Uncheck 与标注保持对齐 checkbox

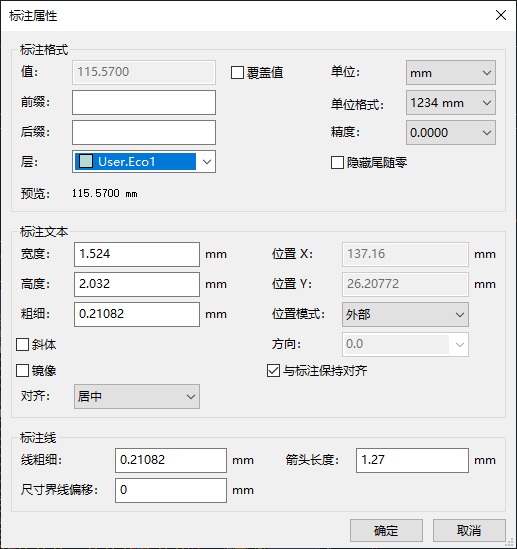coord(273,370)
